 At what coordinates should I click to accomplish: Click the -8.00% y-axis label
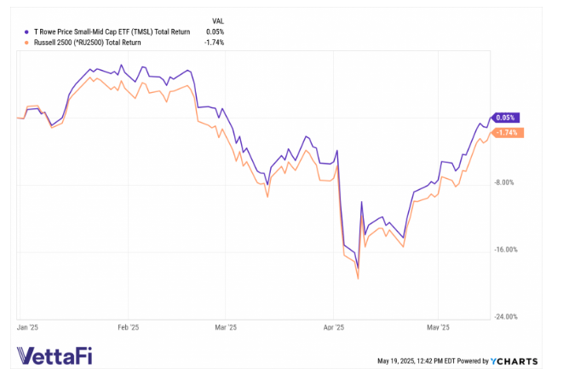pyautogui.click(x=506, y=182)
